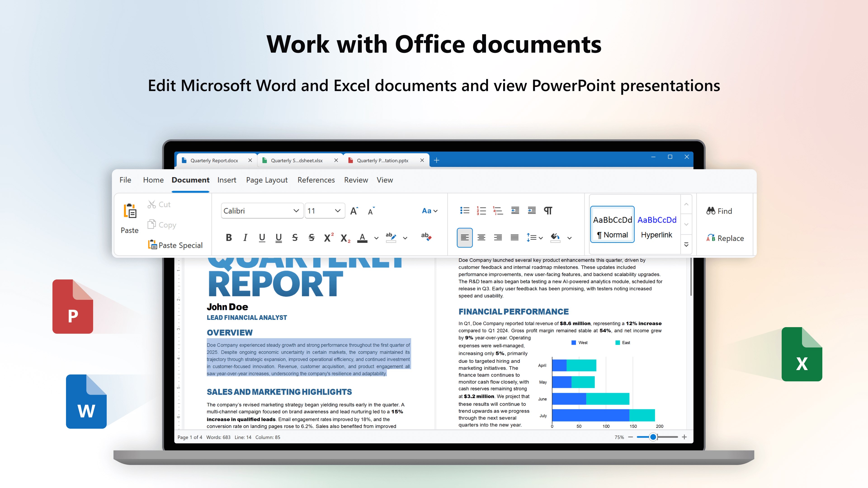868x488 pixels.
Task: Toggle the show paragraph marks pilcrow
Action: [548, 211]
